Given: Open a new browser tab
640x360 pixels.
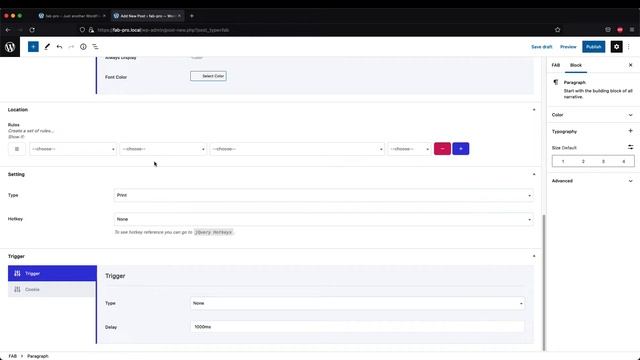Looking at the screenshot, I should [x=192, y=16].
